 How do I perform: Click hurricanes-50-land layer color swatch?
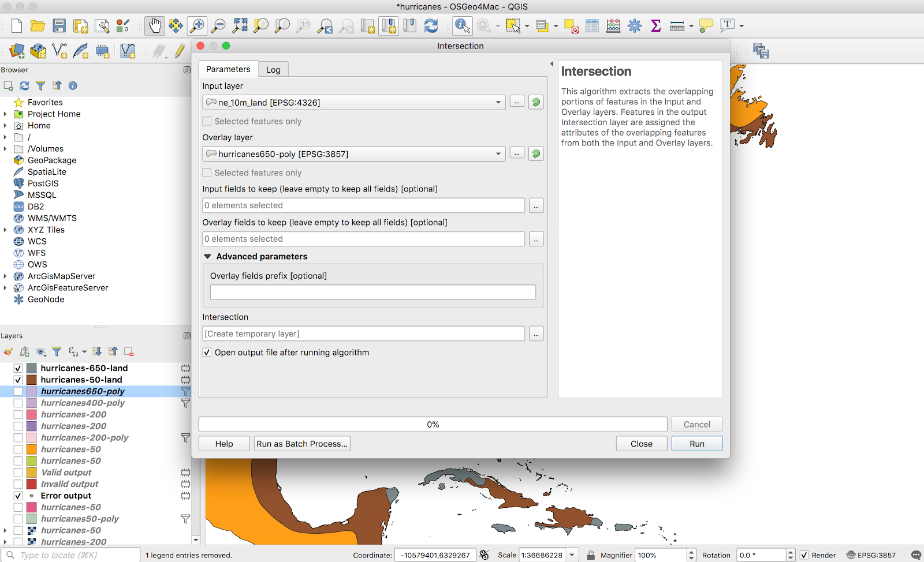tap(32, 380)
